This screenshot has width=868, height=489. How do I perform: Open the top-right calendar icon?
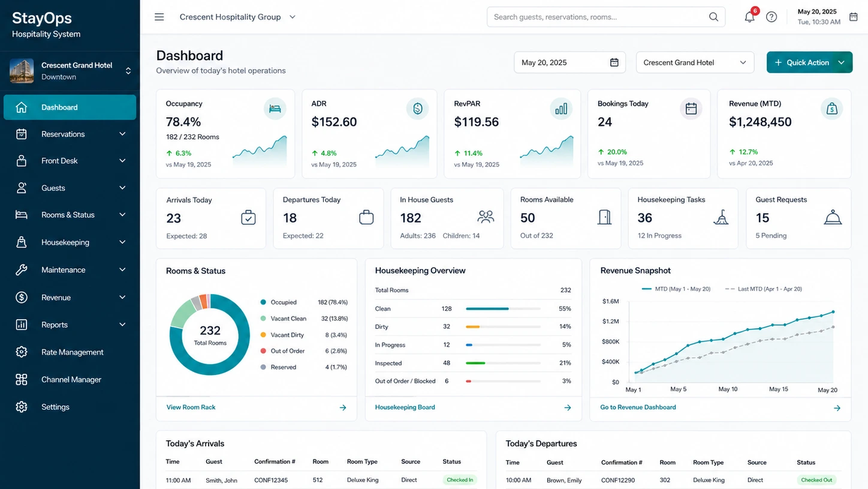854,17
